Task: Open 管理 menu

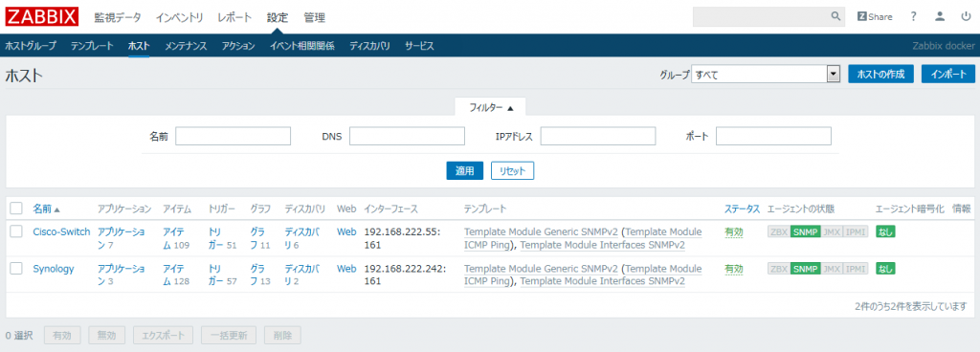Action: coord(314,17)
